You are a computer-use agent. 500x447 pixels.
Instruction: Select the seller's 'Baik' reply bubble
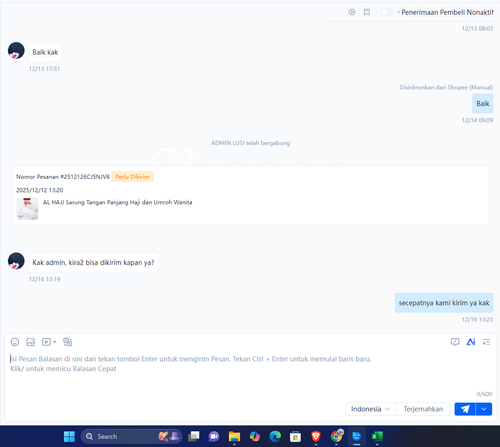point(483,104)
